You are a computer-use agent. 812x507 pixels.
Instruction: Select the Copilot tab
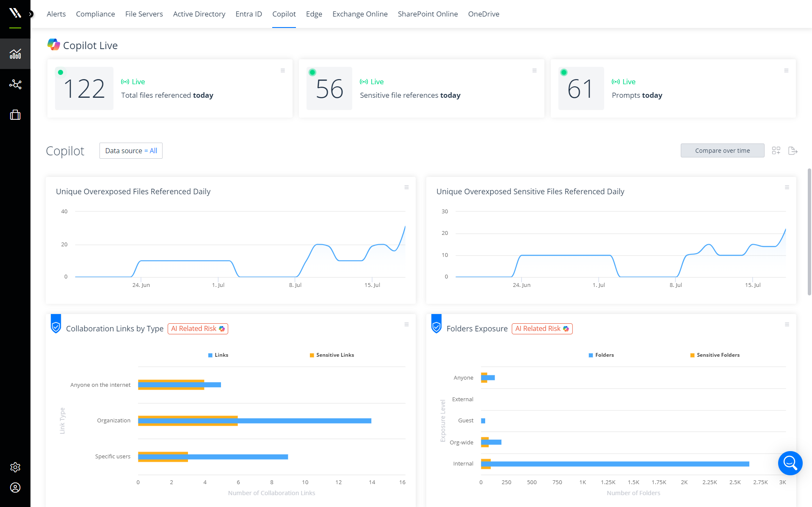(284, 14)
